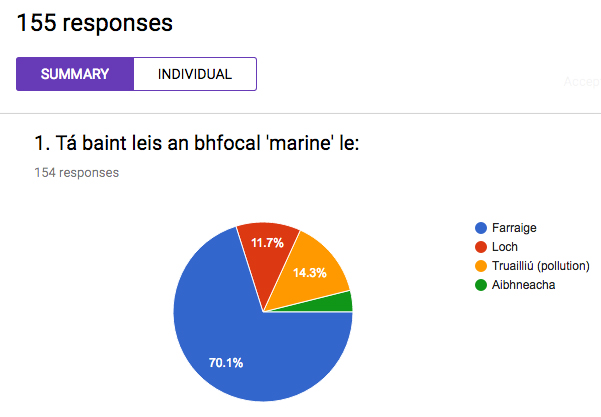Screen dimensions: 601x417
Task: Select the orange Truailliú legend dot
Action: 481,266
